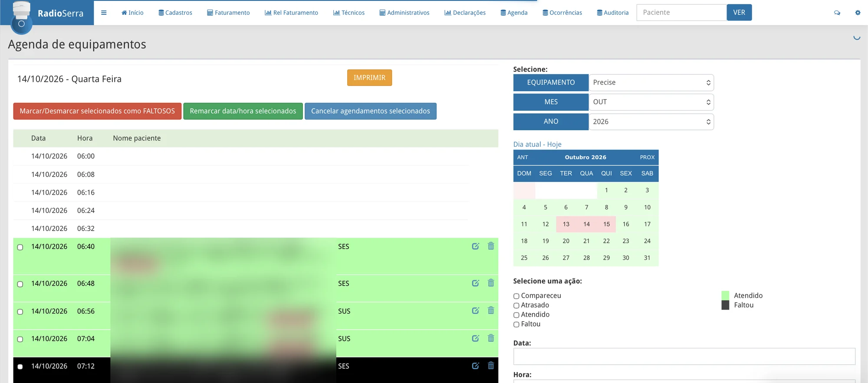Open the Agenda menu

[514, 13]
